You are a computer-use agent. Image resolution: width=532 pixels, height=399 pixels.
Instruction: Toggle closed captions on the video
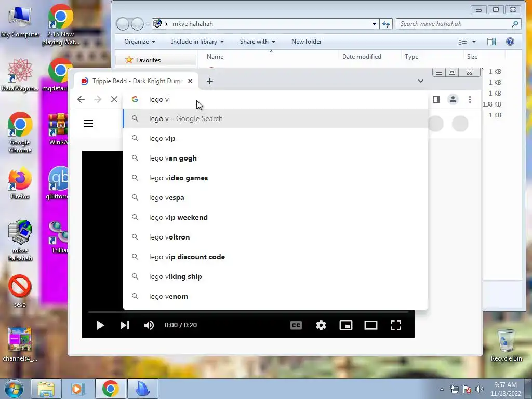coord(296,325)
